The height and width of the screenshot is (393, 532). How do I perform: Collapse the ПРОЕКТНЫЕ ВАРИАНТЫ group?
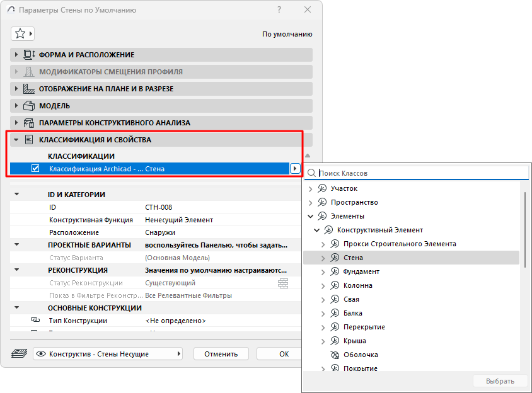16,244
